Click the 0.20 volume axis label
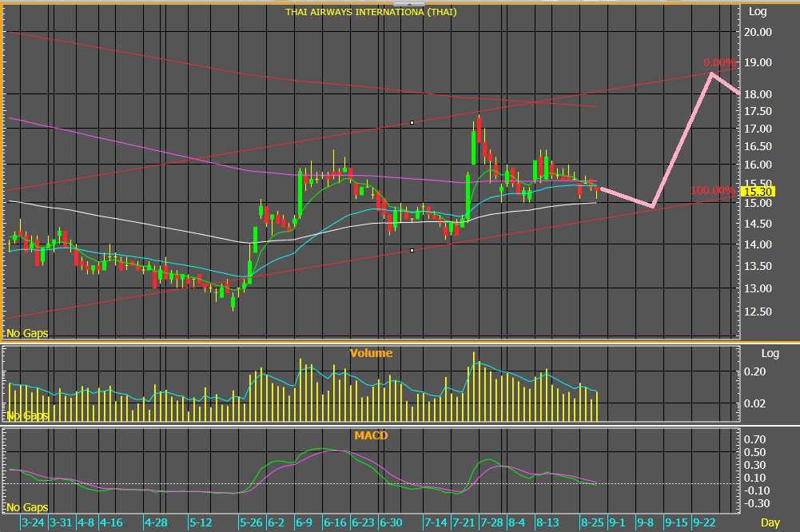This screenshot has width=800, height=532. (754, 371)
